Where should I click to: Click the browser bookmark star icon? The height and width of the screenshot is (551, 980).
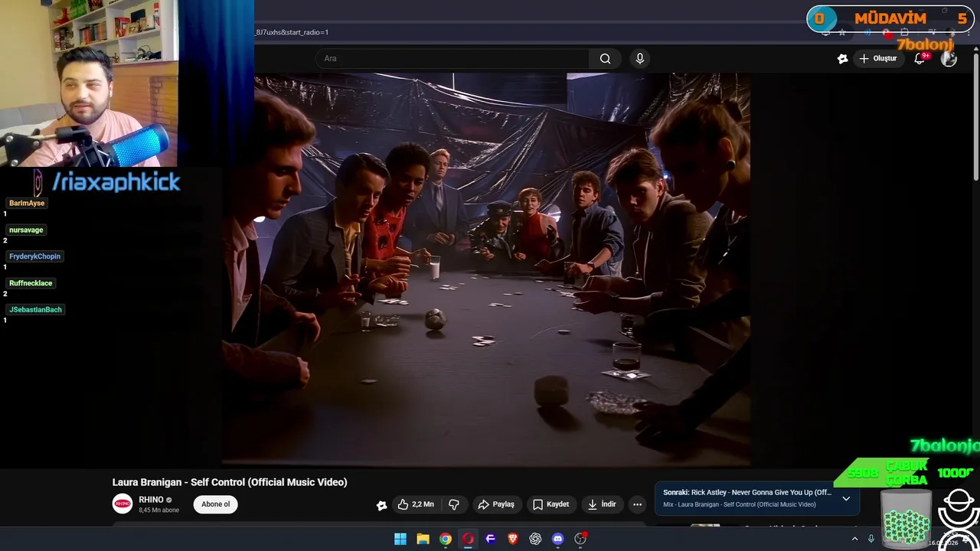842,32
